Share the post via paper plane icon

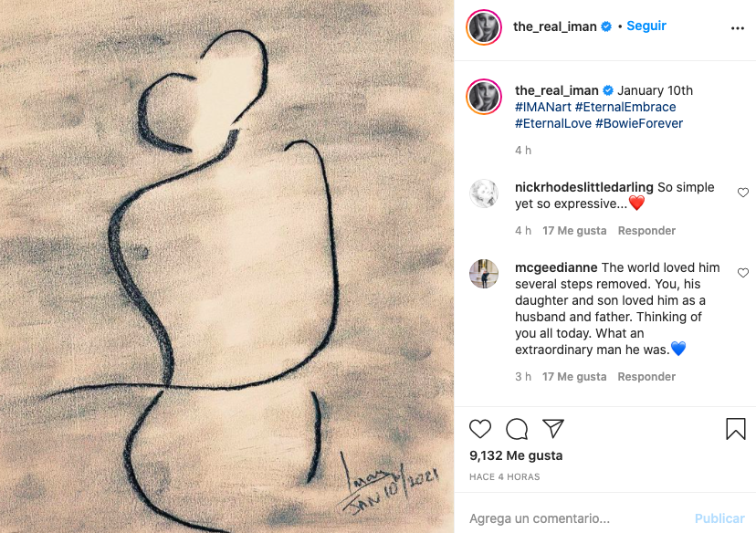552,429
